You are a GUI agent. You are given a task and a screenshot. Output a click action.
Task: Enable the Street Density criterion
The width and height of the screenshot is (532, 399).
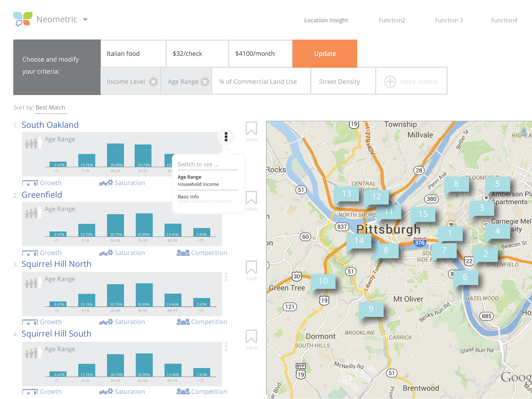point(339,82)
